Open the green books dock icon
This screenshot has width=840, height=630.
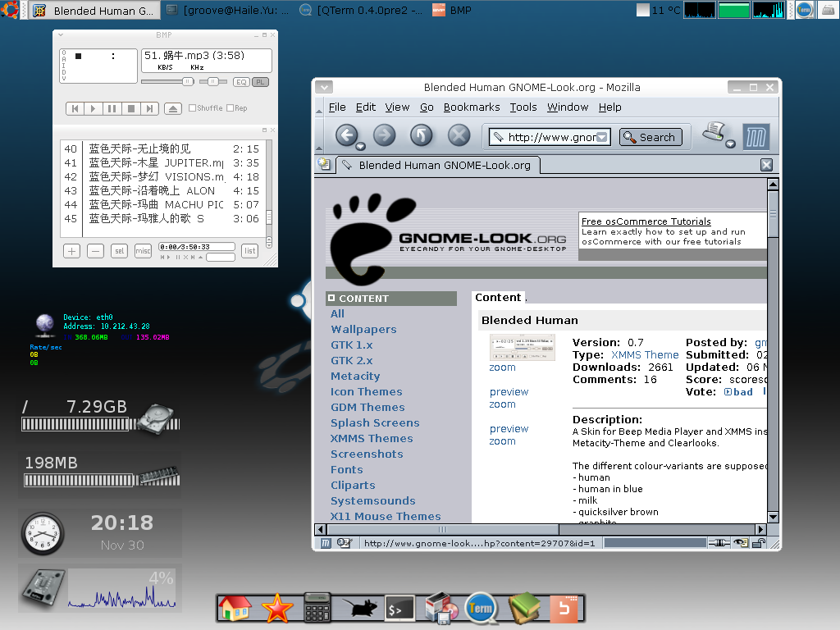point(524,608)
